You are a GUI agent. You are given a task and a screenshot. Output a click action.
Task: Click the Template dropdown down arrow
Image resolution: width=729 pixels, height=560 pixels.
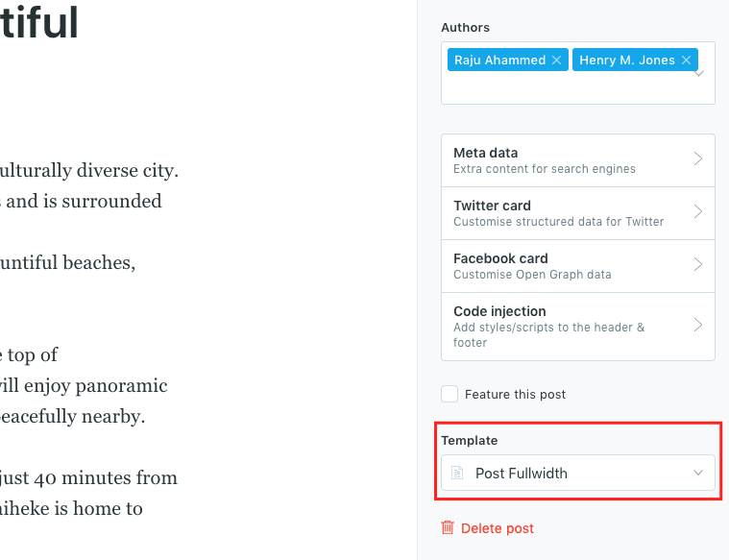(698, 474)
